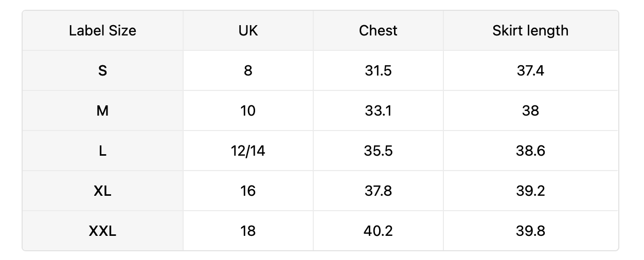Select the M label size row
This screenshot has height=260, width=644.
pyautogui.click(x=320, y=110)
